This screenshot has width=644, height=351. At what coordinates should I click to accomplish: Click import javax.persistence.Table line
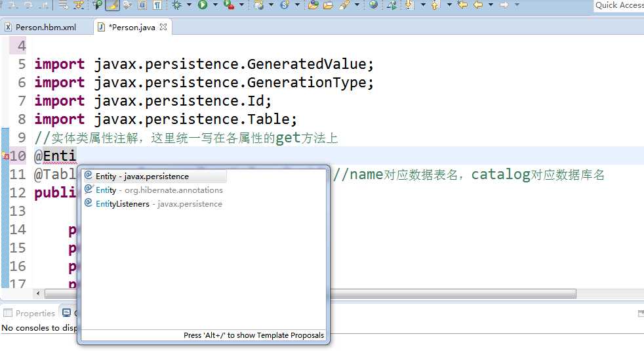tap(165, 119)
